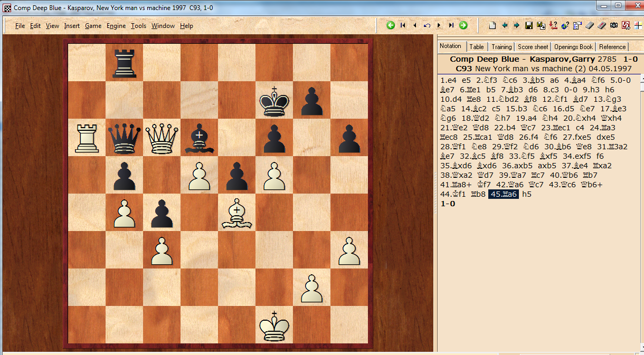The height and width of the screenshot is (355, 644).
Task: Click the blank page new game icon
Action: click(x=493, y=25)
